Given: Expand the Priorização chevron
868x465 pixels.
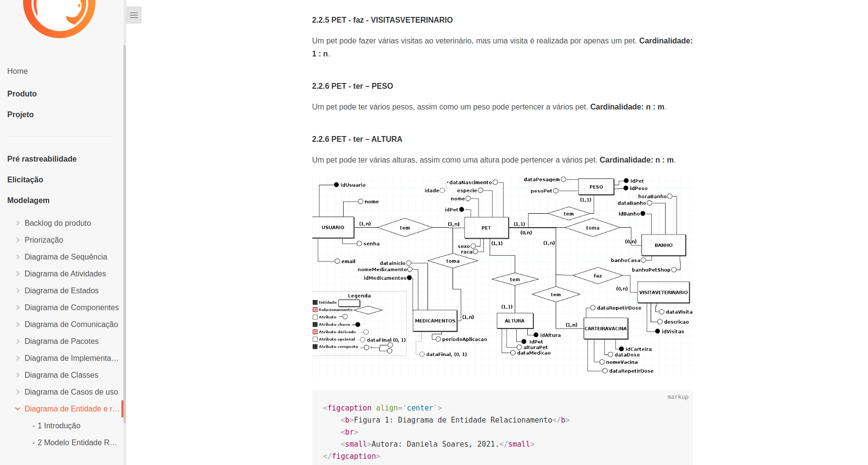Looking at the screenshot, I should pos(18,240).
